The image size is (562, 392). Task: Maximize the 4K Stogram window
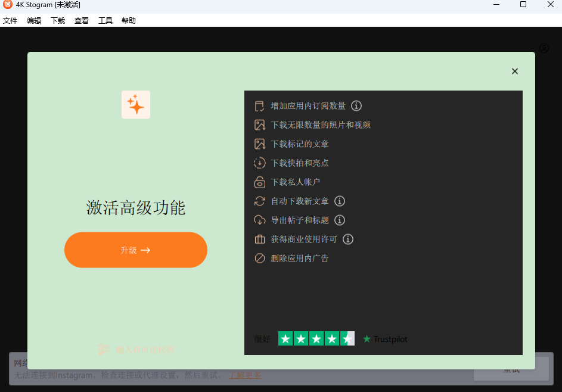coord(523,5)
